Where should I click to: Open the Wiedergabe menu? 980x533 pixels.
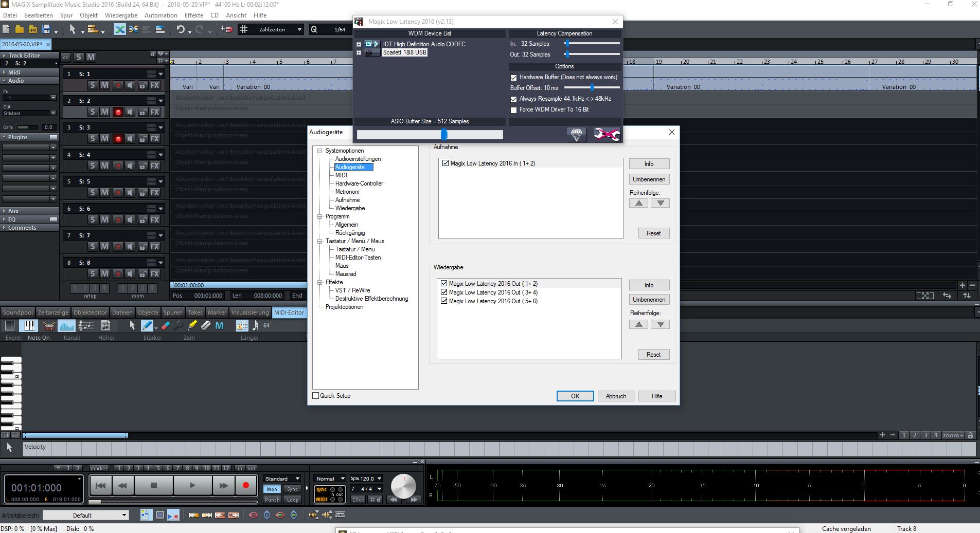point(121,15)
